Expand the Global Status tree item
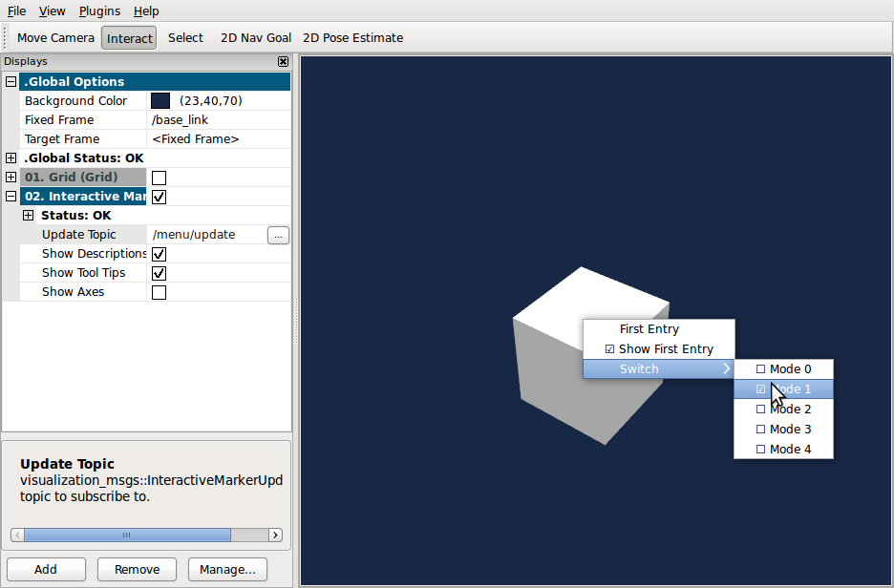The width and height of the screenshot is (894, 588). click(x=11, y=158)
